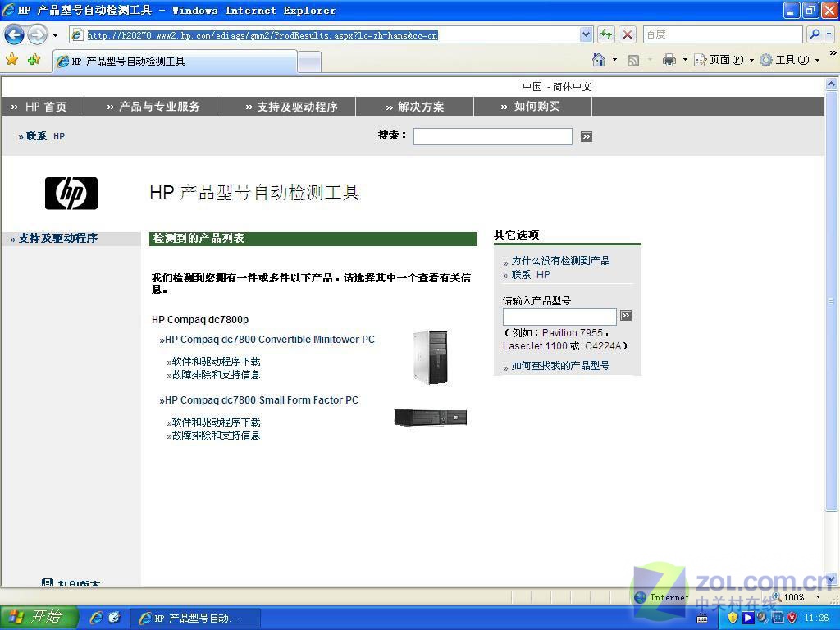Click 联系 HP in 其它选项 panel

531,274
